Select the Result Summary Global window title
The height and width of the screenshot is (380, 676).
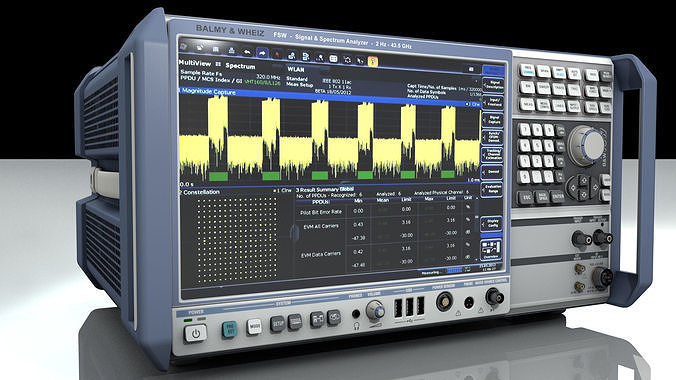[x=325, y=189]
